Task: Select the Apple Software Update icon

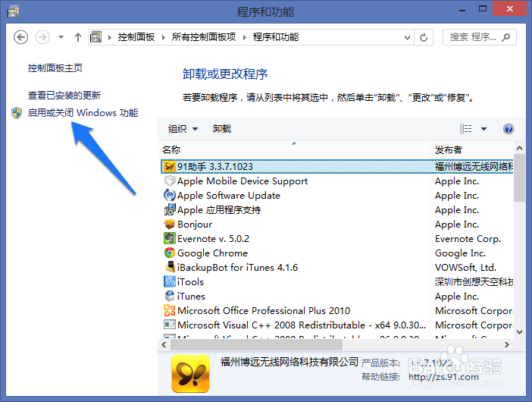Action: pos(169,196)
